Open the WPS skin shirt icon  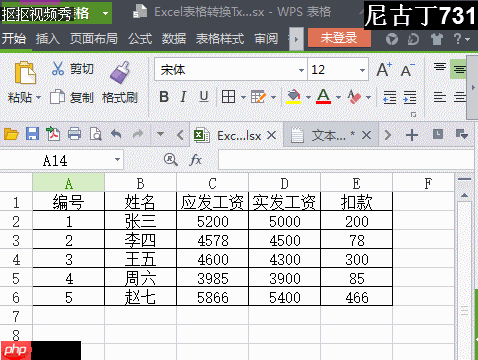[x=436, y=39]
